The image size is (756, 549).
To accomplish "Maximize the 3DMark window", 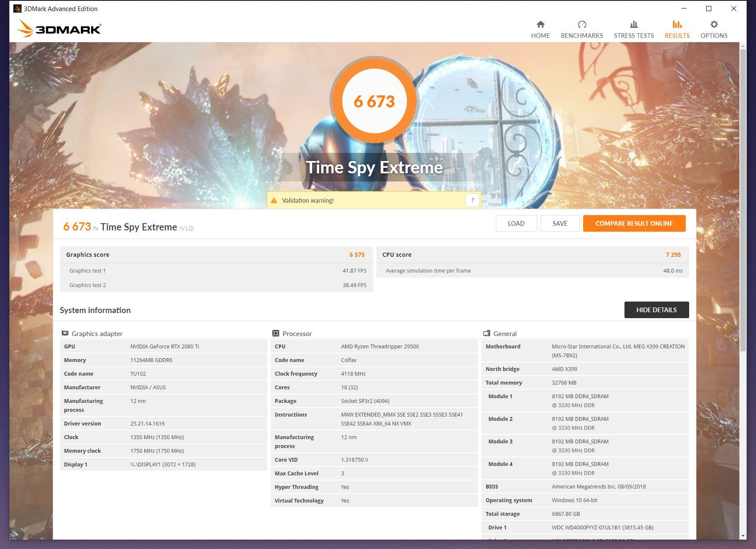I will coord(709,9).
